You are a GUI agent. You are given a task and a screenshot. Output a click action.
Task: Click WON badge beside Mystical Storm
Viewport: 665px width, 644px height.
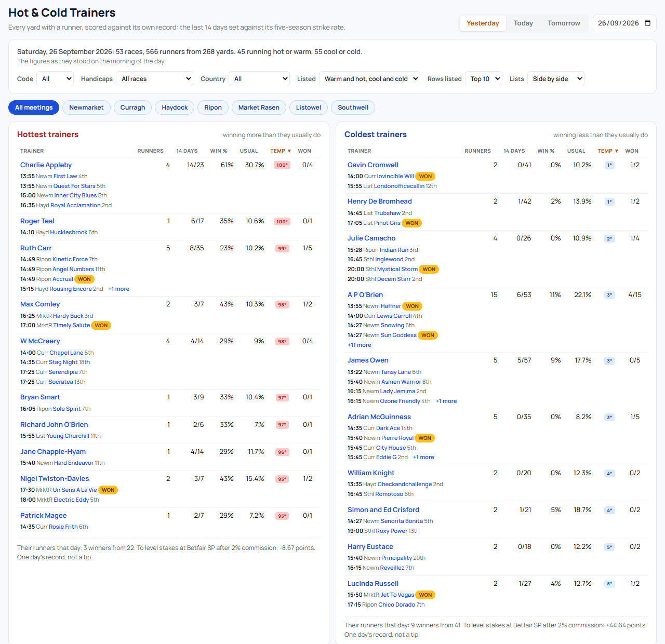pos(429,269)
